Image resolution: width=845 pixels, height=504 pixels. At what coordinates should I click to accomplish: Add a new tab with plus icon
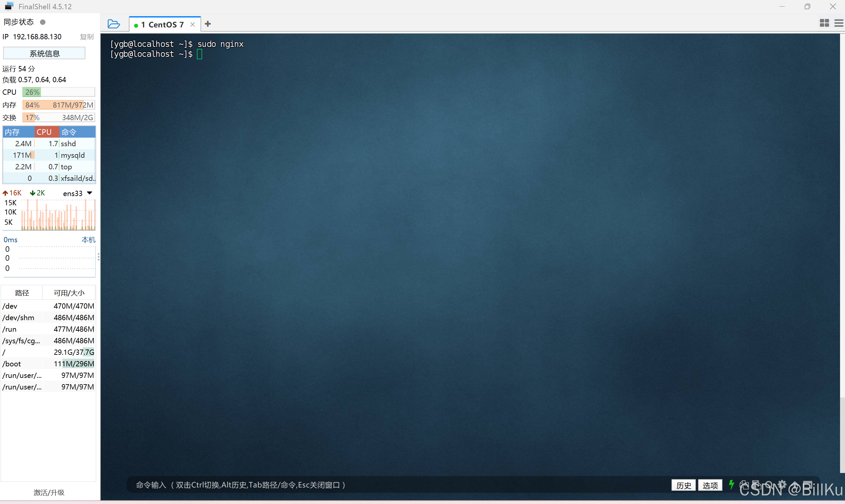[x=208, y=24]
